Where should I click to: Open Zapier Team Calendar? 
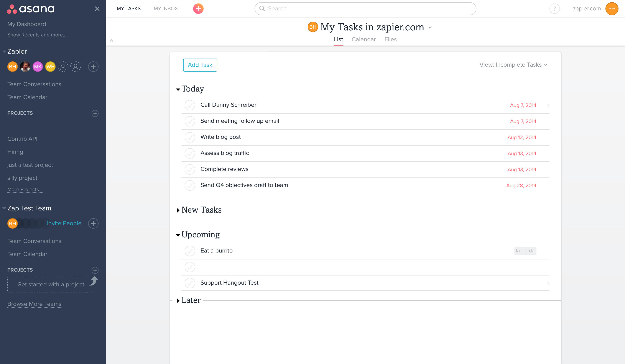[27, 97]
